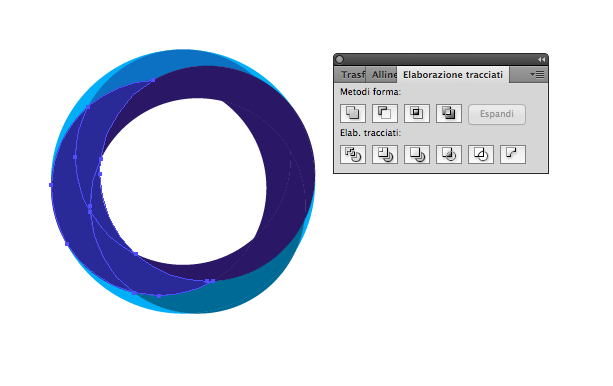Apply the Unite shape mode
Viewport: 613px width, 386px height.
[x=353, y=113]
